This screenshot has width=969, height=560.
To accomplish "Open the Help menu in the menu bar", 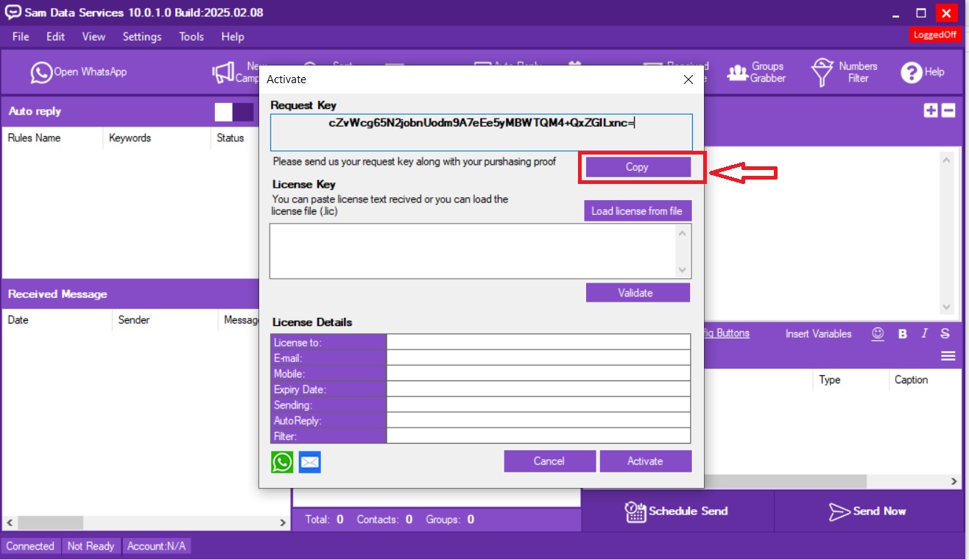I will [x=233, y=37].
